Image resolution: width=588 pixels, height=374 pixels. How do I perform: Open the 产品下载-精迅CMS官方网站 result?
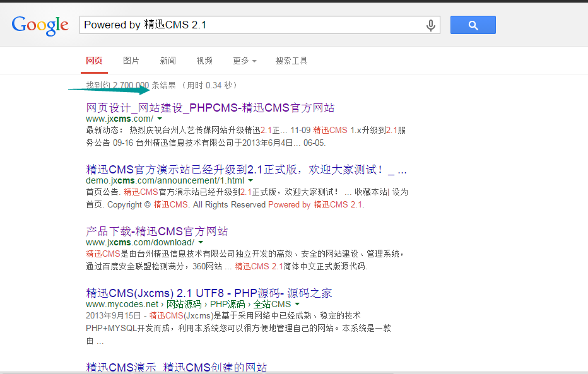156,231
